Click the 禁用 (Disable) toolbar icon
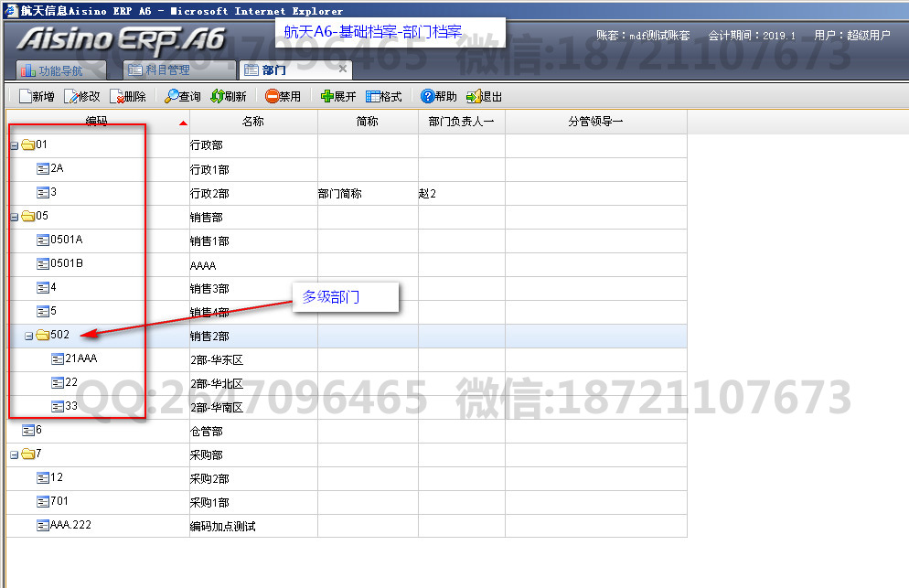The width and height of the screenshot is (909, 588). click(273, 97)
